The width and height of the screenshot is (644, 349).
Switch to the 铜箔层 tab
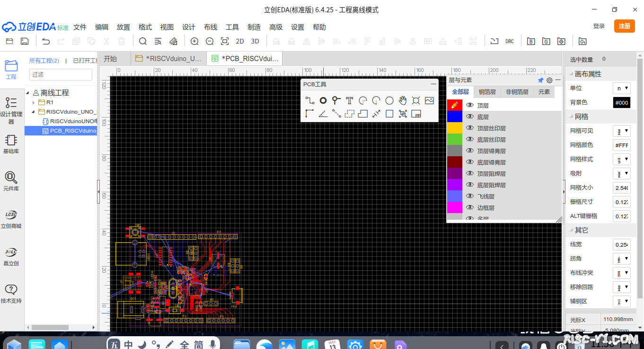pyautogui.click(x=487, y=91)
